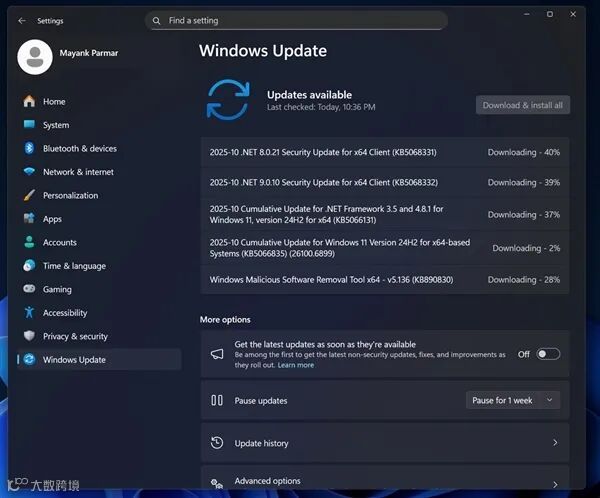
Task: Select the KB5068331 .NET 8.0.21 update row
Action: pos(385,152)
